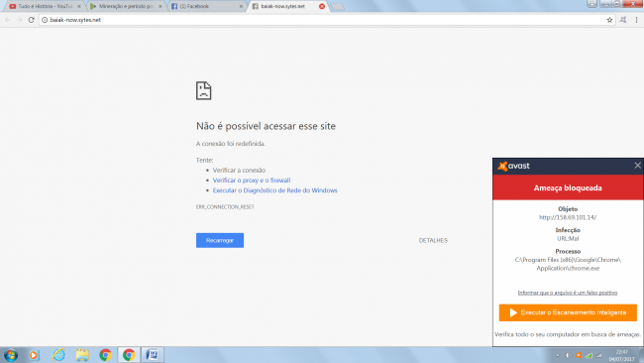This screenshot has height=363, width=644.
Task: Click the active Chrome window taskbar icon
Action: coord(129,355)
